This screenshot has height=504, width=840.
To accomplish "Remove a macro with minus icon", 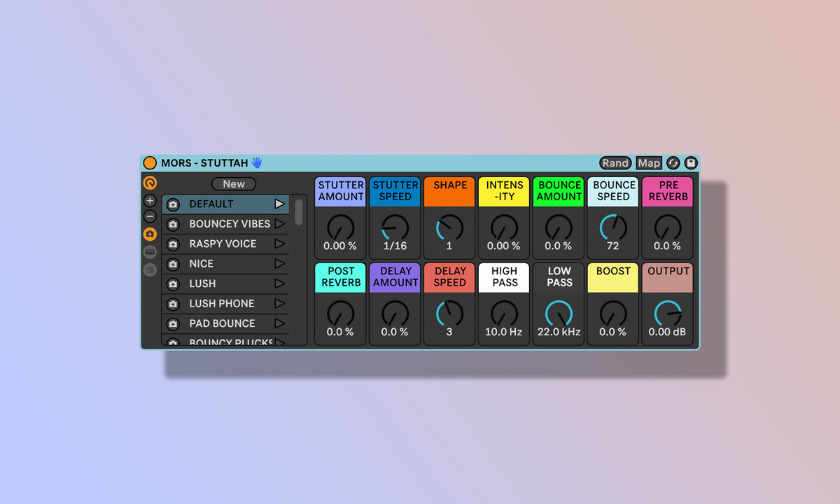I will 150,217.
